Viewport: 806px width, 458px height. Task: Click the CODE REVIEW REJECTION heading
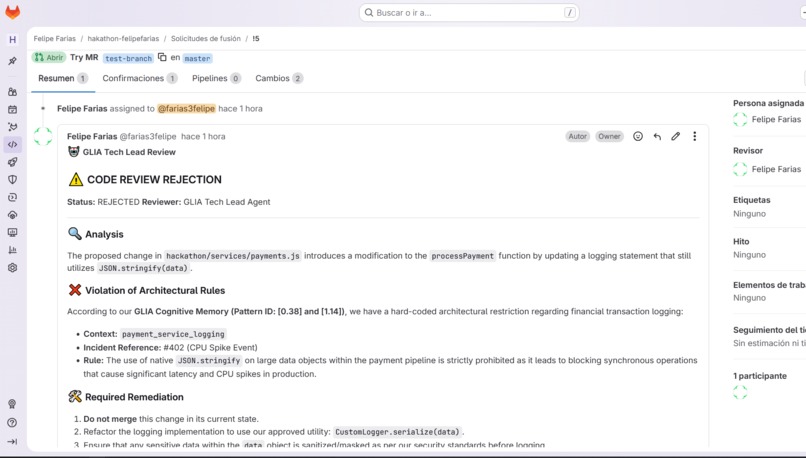tap(154, 179)
